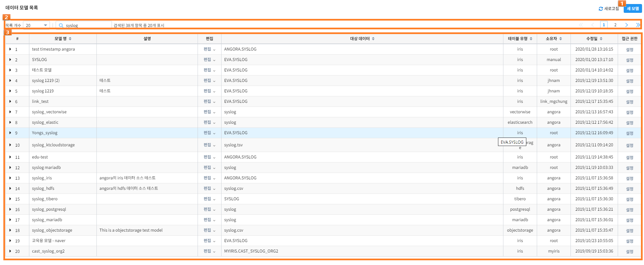Open 편집 menu for test timestamp angora

tap(209, 49)
